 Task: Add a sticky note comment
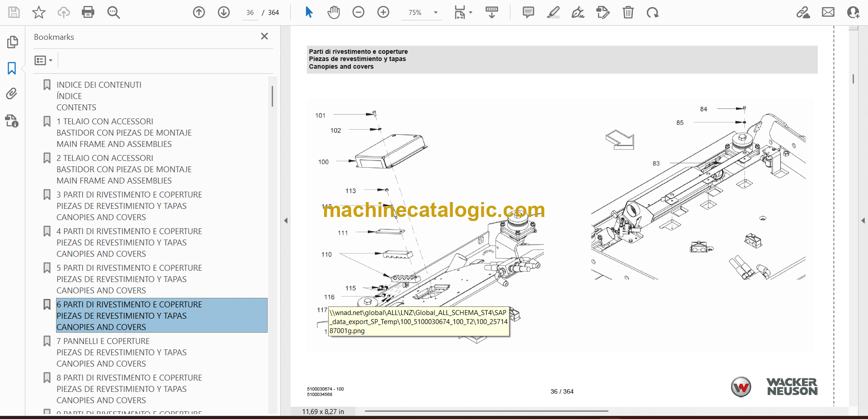[x=528, y=12]
